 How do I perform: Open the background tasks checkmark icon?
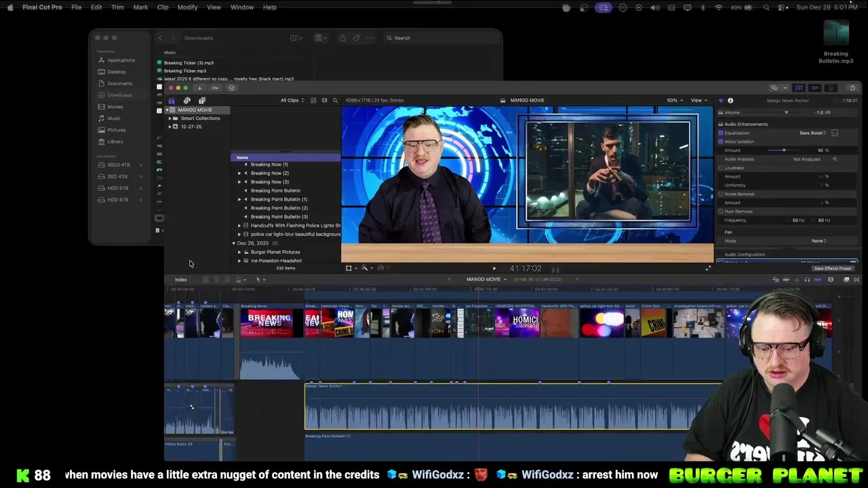(x=231, y=87)
